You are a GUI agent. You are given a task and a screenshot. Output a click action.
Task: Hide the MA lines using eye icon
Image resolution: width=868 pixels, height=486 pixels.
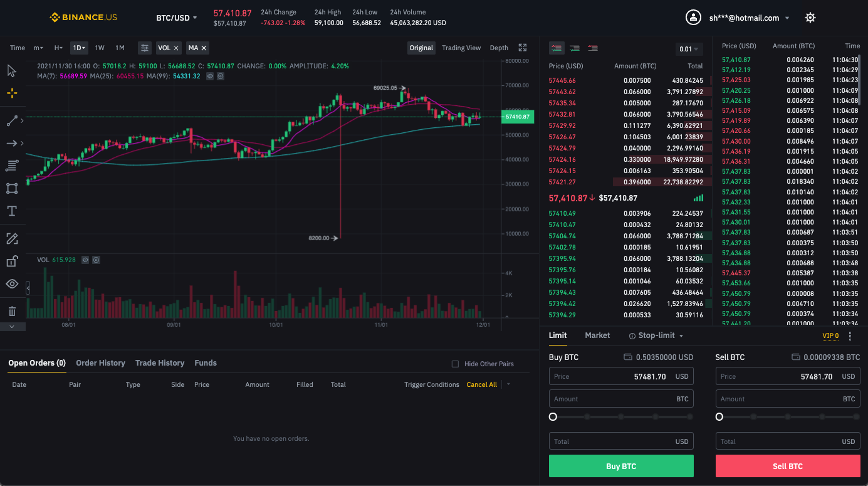(211, 76)
